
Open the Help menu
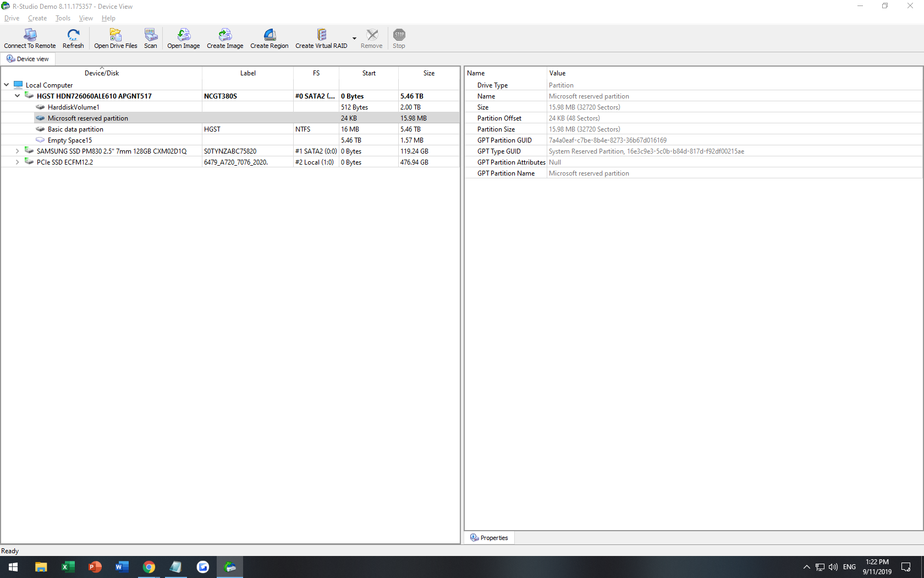(x=108, y=18)
